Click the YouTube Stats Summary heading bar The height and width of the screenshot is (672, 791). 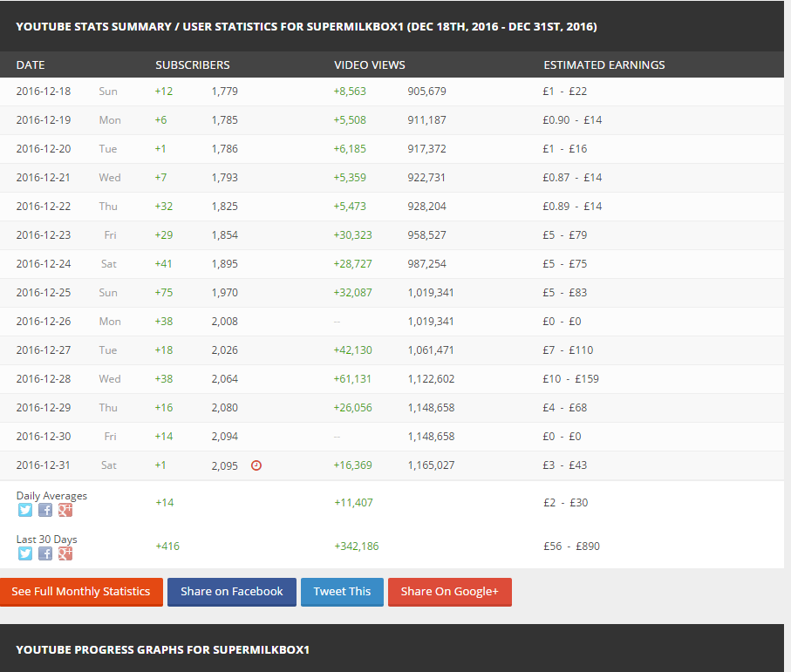coord(306,27)
